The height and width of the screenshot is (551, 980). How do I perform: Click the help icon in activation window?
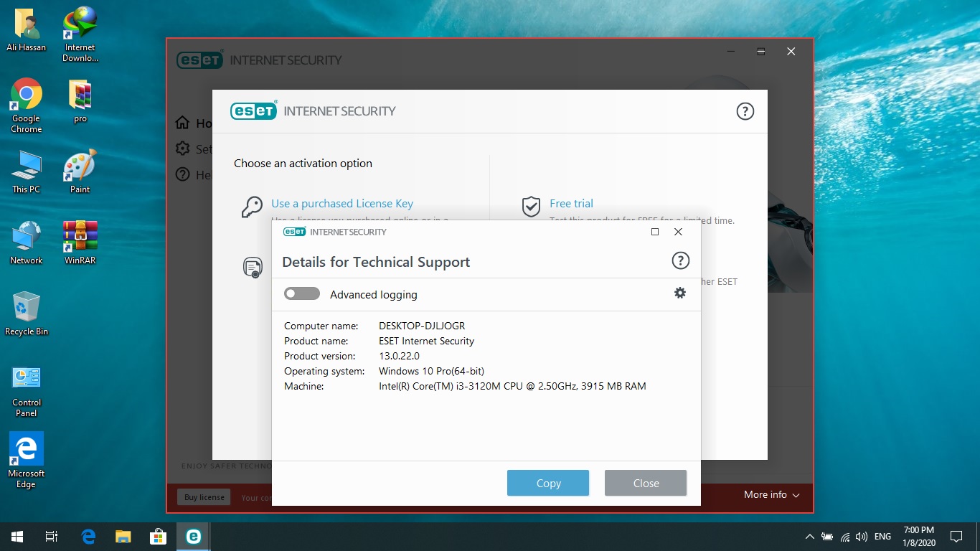[745, 111]
